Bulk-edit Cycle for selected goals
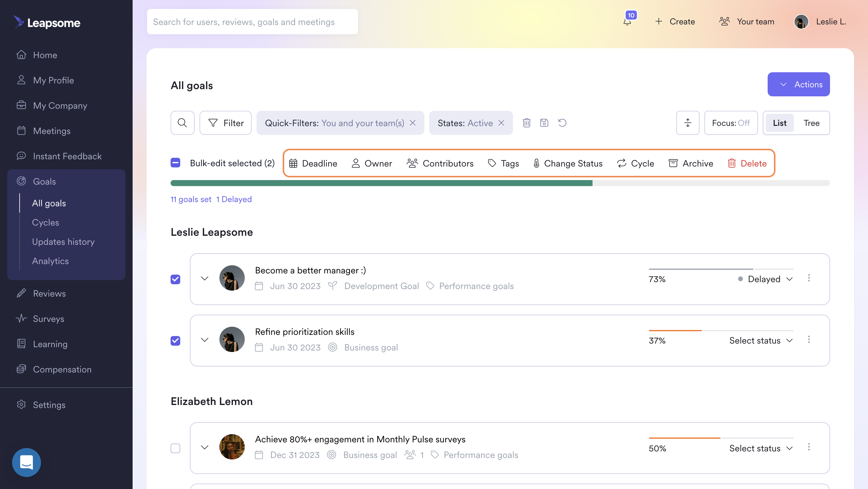The height and width of the screenshot is (489, 868). click(636, 163)
